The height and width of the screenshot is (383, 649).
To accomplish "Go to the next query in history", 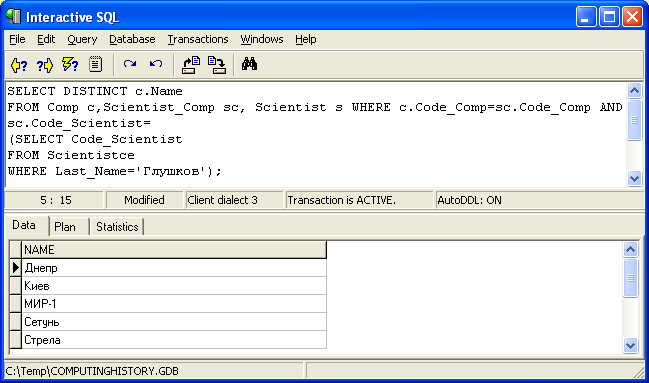I will (45, 65).
